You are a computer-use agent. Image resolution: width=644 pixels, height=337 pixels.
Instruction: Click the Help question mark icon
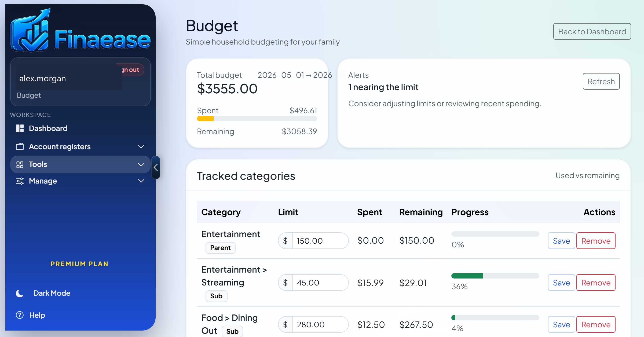[20, 315]
